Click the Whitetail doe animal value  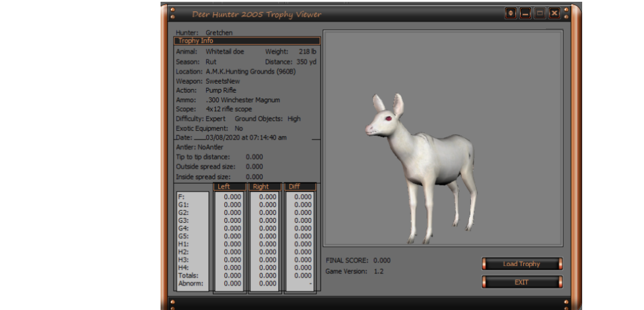point(225,52)
